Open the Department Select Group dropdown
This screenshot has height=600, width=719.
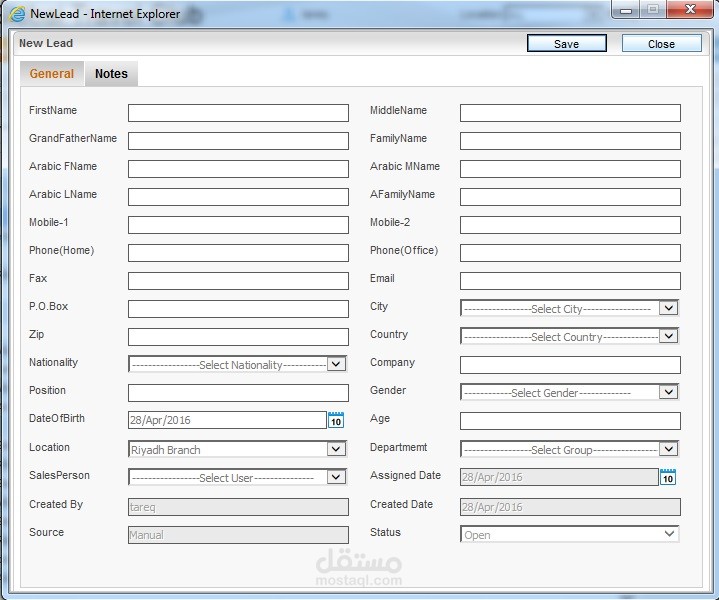[570, 449]
